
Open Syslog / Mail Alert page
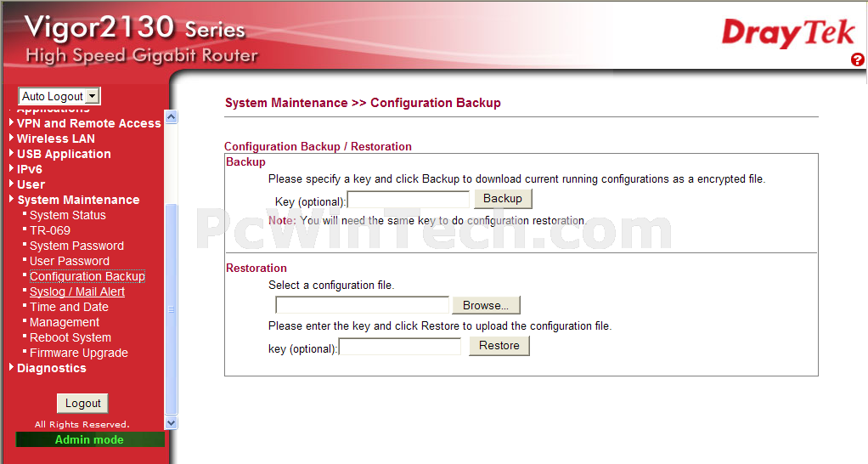pos(76,291)
